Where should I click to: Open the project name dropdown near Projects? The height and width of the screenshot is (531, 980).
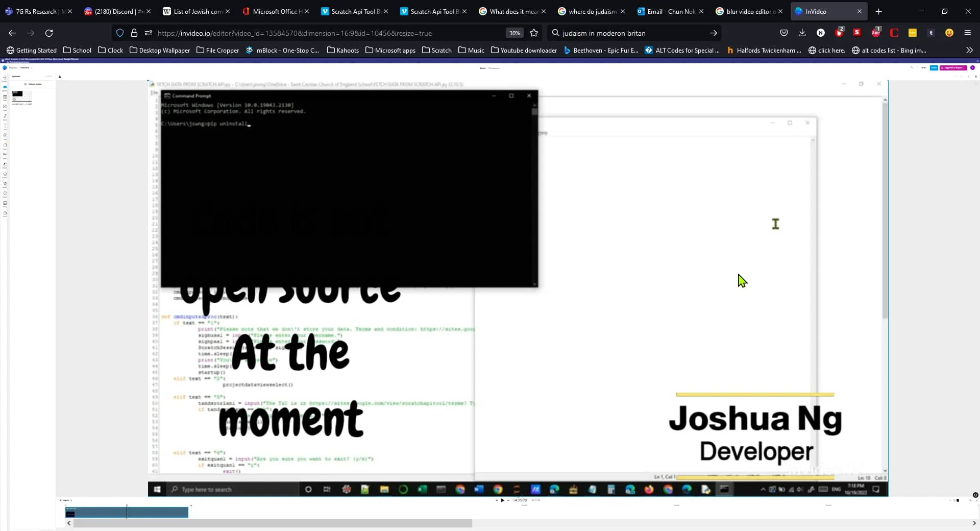31,68
